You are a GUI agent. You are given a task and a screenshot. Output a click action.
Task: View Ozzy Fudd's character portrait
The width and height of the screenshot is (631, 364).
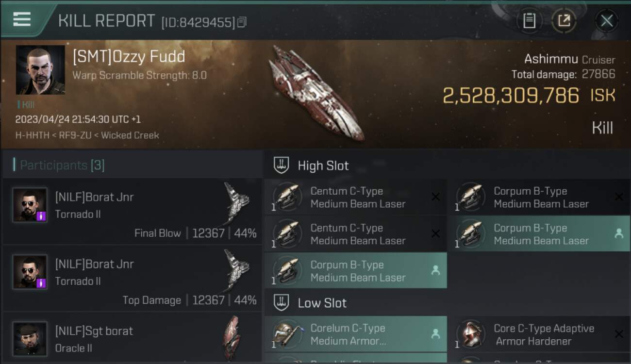coord(40,70)
